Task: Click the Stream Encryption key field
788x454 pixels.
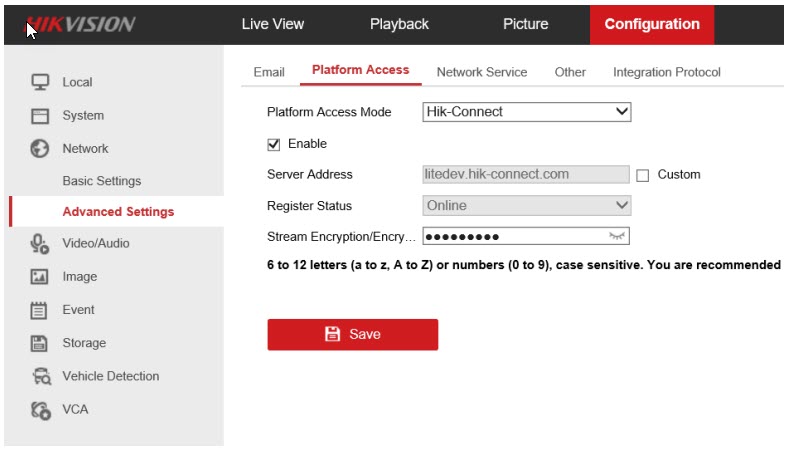Action: tap(510, 237)
